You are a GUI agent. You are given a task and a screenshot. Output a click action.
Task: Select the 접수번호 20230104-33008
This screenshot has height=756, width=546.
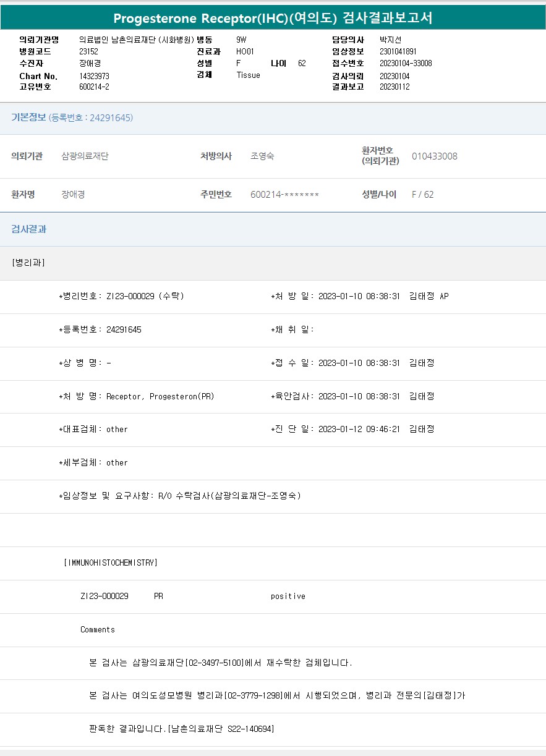(405, 64)
